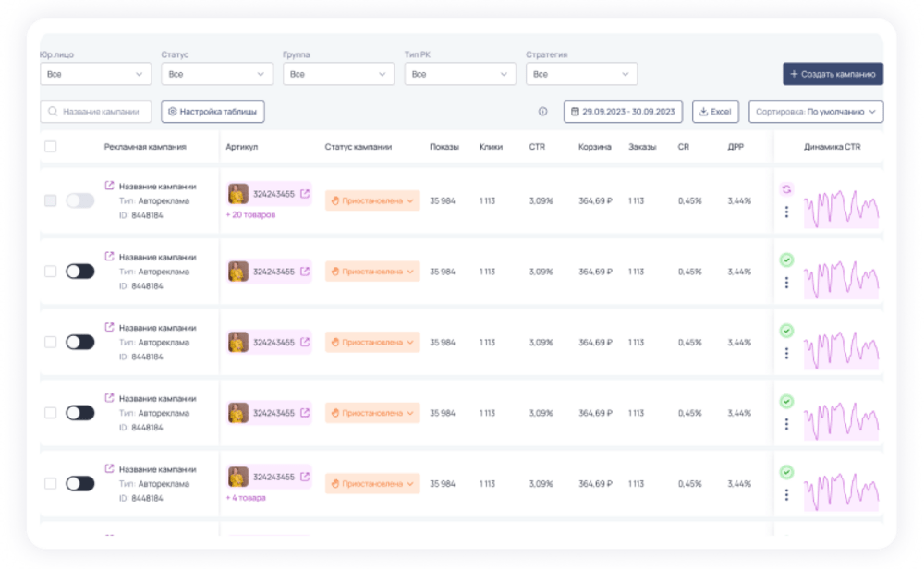Screen dimensions: 924x569
Task: Download data with the Excel button
Action: point(715,112)
